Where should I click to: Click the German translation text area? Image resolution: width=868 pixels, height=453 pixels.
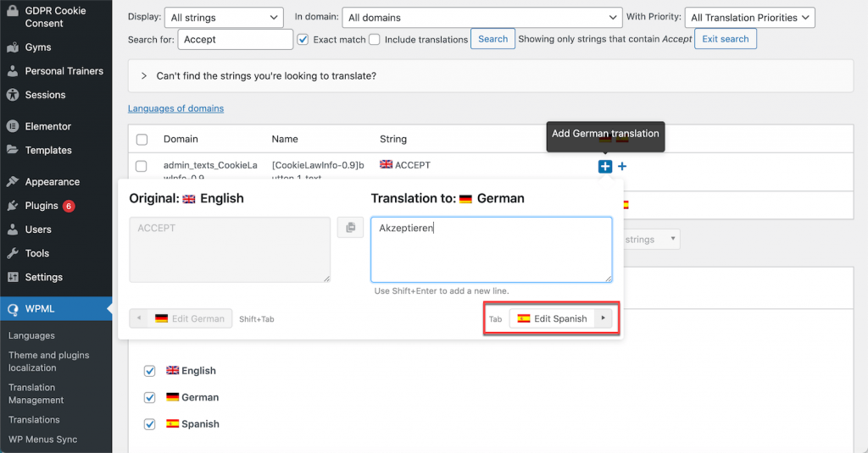click(492, 250)
